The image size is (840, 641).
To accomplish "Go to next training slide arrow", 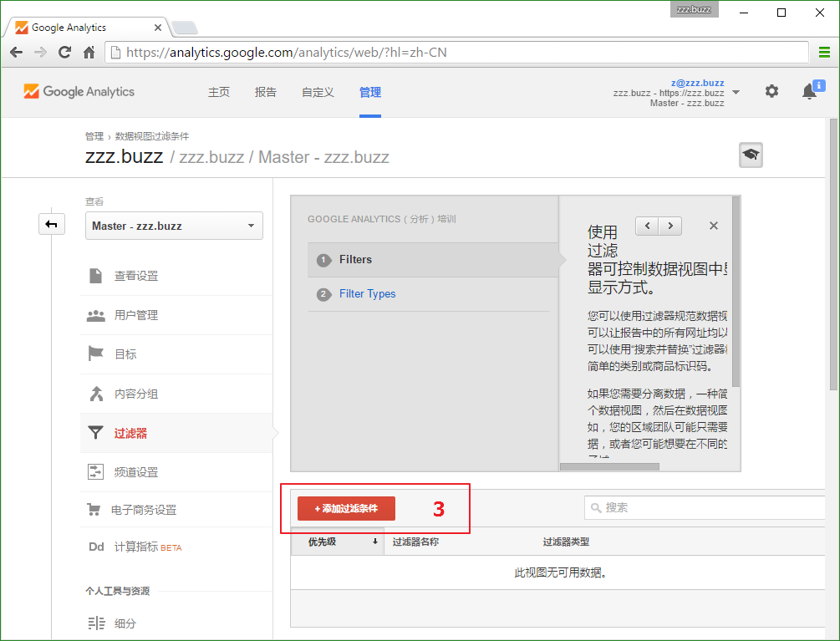I will click(x=670, y=226).
